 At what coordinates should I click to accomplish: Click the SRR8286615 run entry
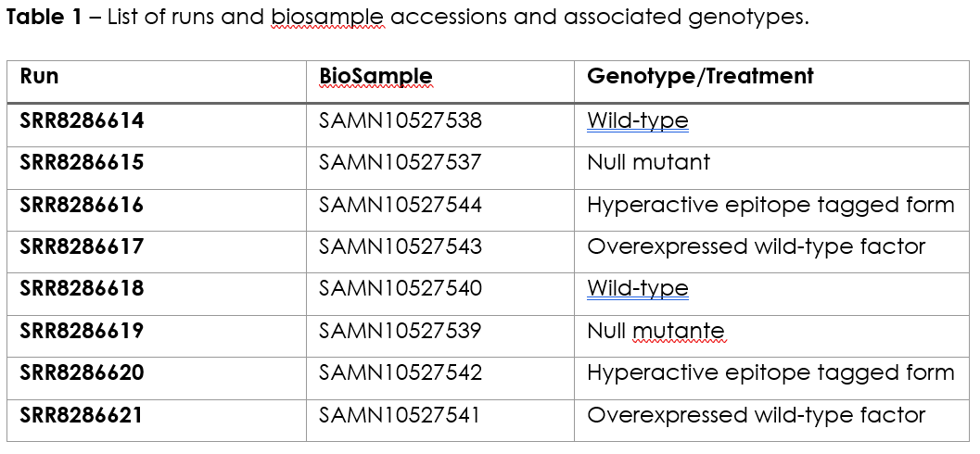click(x=82, y=163)
